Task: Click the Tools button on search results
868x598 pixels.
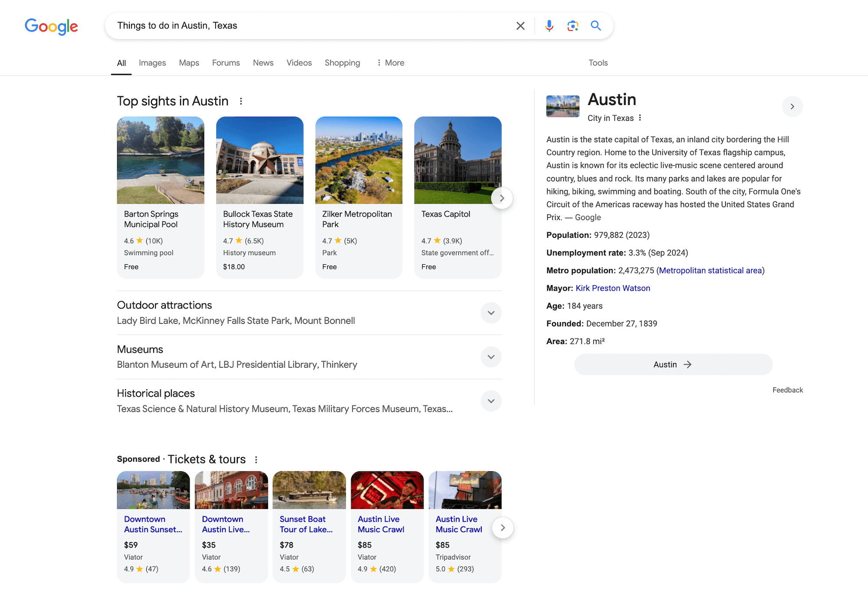Action: click(597, 62)
